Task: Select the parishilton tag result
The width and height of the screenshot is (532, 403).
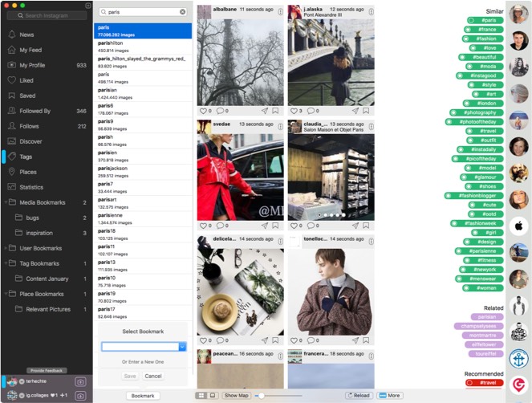Action: click(143, 47)
